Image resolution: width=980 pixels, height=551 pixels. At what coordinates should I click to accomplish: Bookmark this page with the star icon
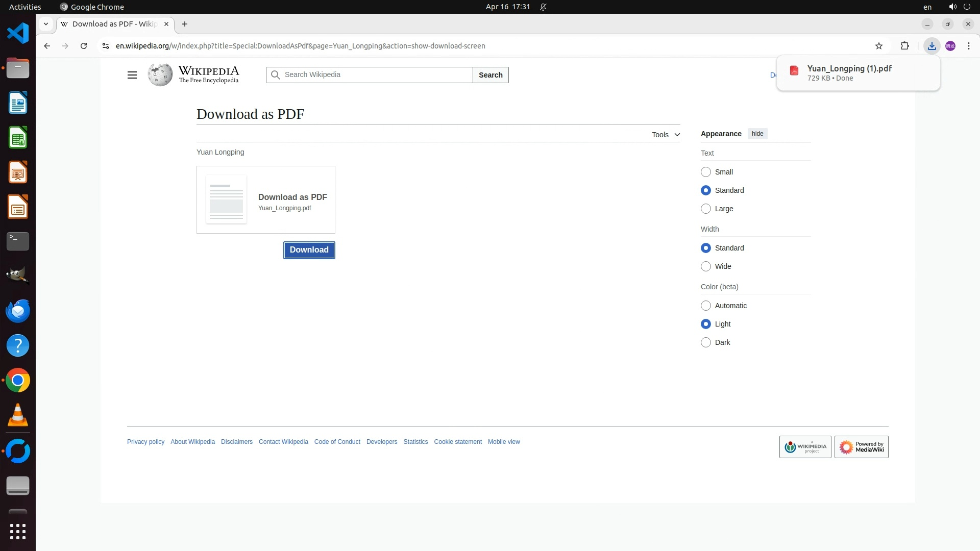click(x=878, y=46)
